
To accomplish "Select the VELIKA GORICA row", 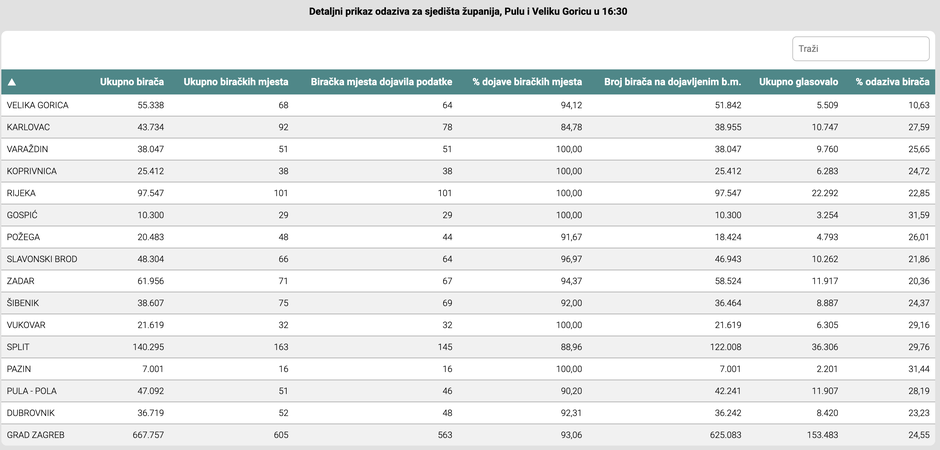I will (468, 105).
